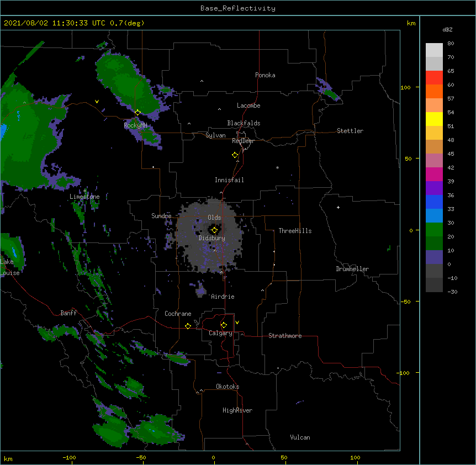Select the yellow 51-54 dBZ legend color
The width and height of the screenshot is (476, 465).
tap(434, 119)
